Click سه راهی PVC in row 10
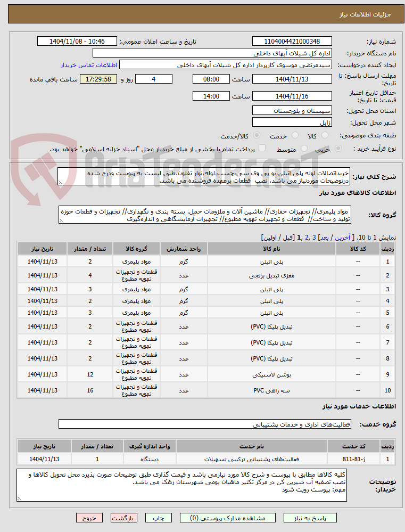This screenshot has height=532, width=405. pos(272,390)
